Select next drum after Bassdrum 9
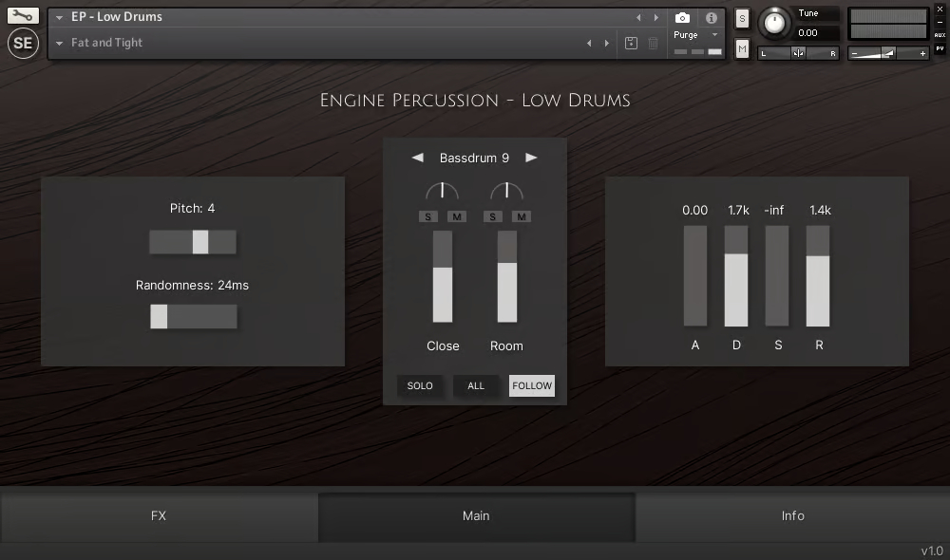Viewport: 950px width, 560px height. pyautogui.click(x=531, y=158)
